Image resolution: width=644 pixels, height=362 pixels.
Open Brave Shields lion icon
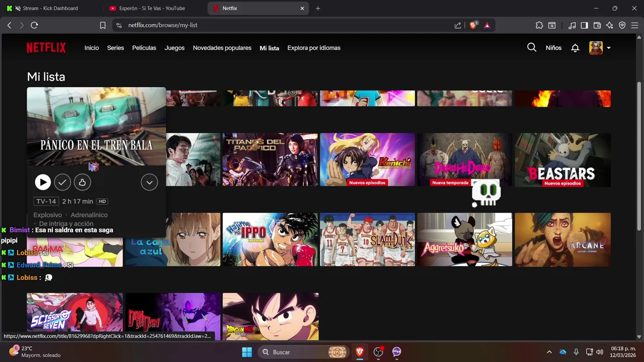coord(473,25)
